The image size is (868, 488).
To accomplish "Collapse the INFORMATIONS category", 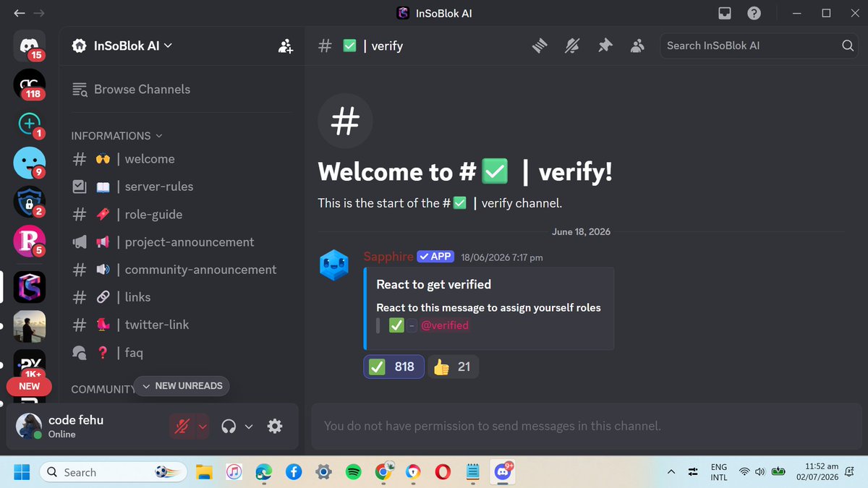I will click(x=116, y=136).
